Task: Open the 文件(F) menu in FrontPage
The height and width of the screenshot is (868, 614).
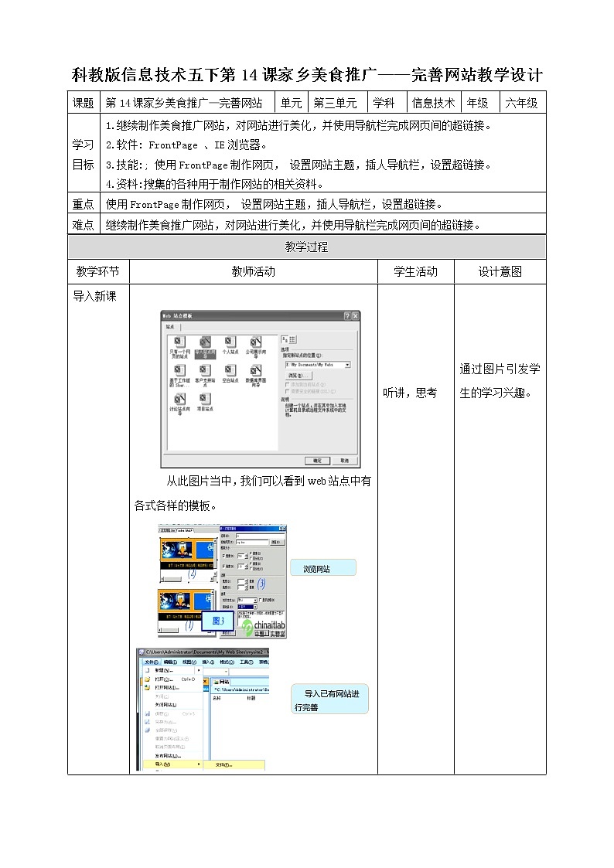Action: click(152, 662)
